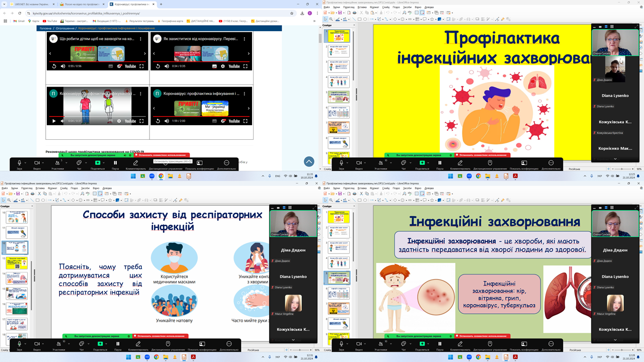The image size is (644, 362).
Task: Mute the 0:55 / 0:56 YouTube video
Action: 63,66
